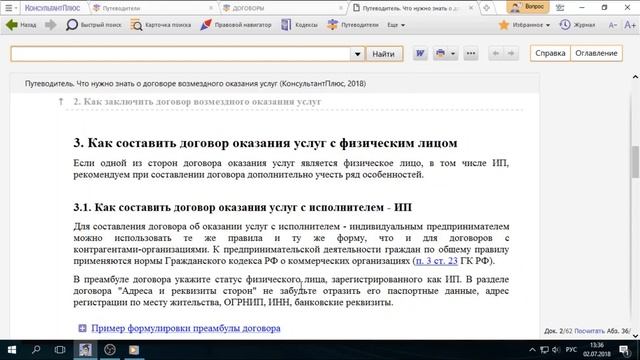
Task: Click heading 3.1 about исполнителем - ИП
Action: click(x=242, y=207)
